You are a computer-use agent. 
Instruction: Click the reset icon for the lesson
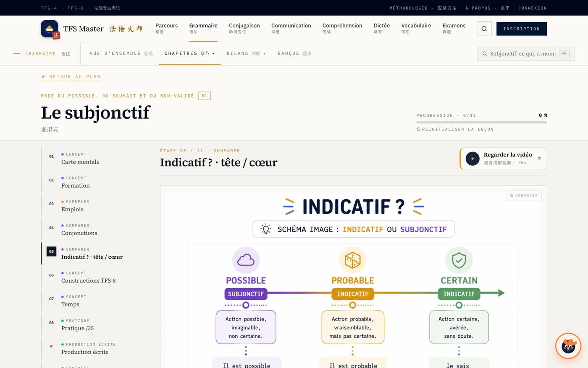[418, 129]
